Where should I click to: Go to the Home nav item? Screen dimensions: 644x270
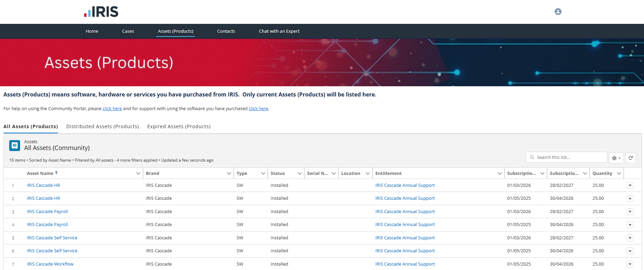(x=92, y=31)
